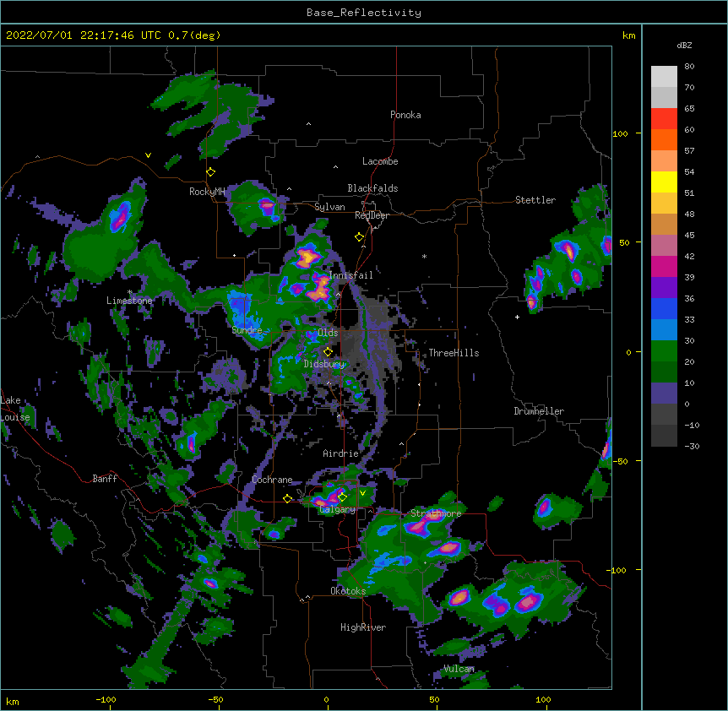Select the slate purple 10-0 dBZ swatch
The width and height of the screenshot is (728, 711).
pos(664,393)
